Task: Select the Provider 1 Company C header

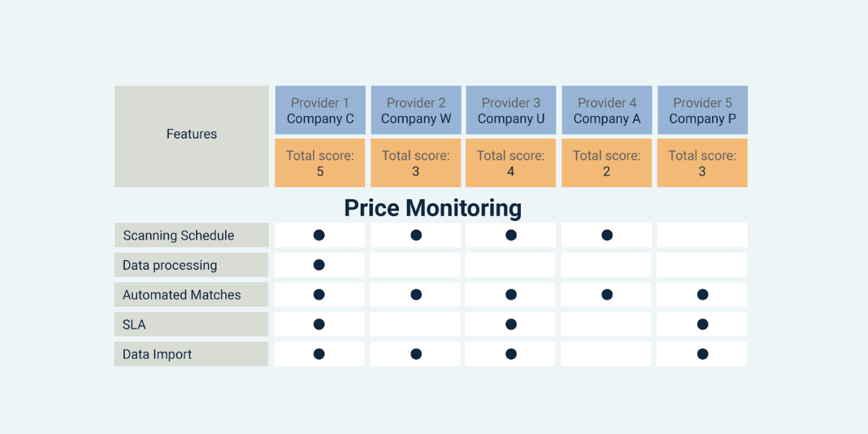Action: point(320,110)
